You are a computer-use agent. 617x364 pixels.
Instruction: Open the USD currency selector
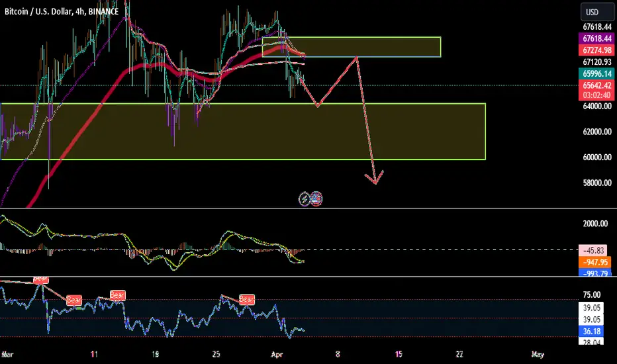[x=596, y=12]
